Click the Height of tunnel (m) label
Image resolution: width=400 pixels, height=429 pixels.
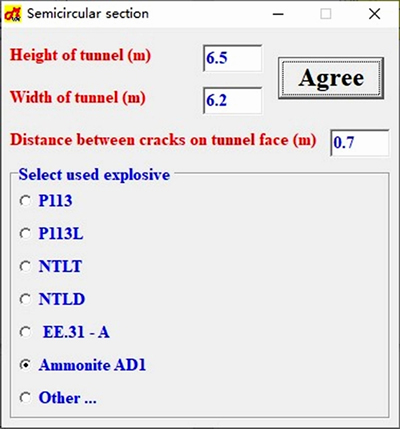click(80, 55)
